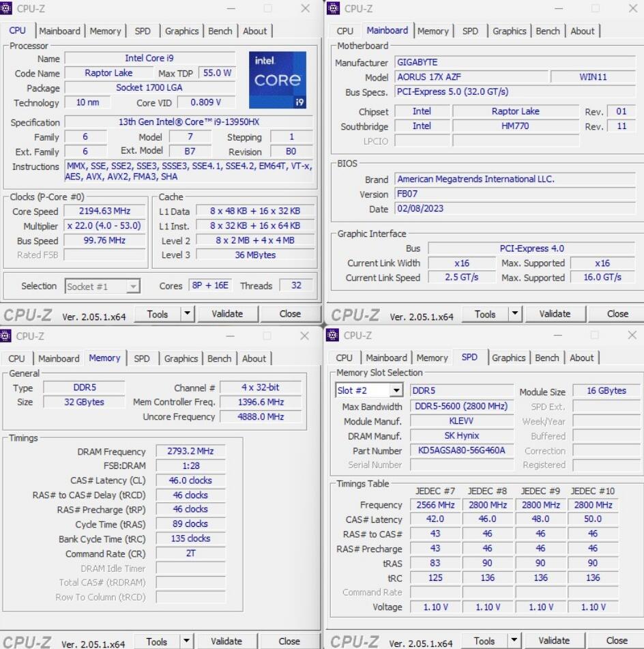Open Tools dropdown arrow in Mainboard window

(515, 314)
